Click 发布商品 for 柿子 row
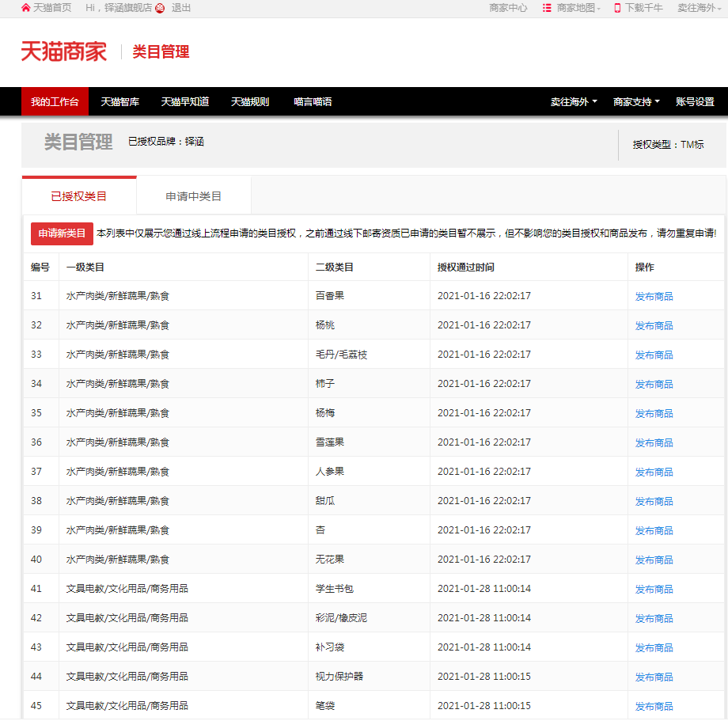 (x=654, y=384)
